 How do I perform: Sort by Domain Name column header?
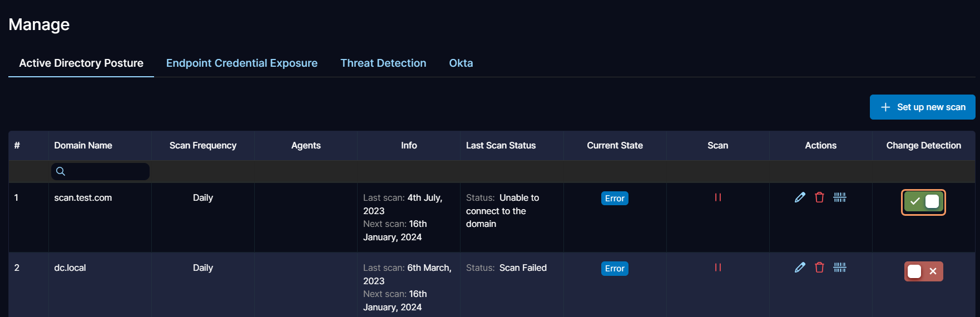(x=83, y=146)
